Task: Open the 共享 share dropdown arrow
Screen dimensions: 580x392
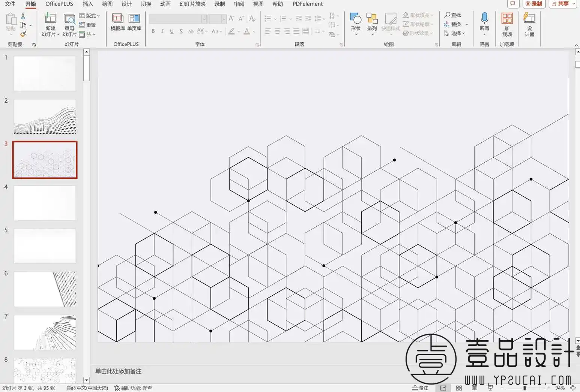Action: coord(573,4)
